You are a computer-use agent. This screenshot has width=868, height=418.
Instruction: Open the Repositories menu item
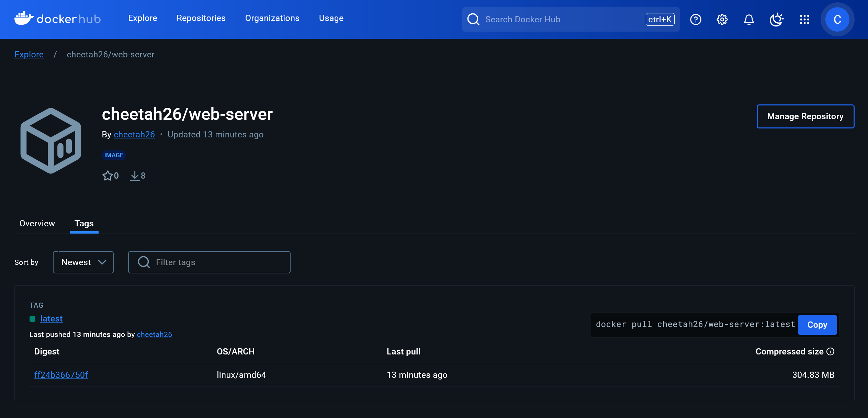tap(201, 18)
